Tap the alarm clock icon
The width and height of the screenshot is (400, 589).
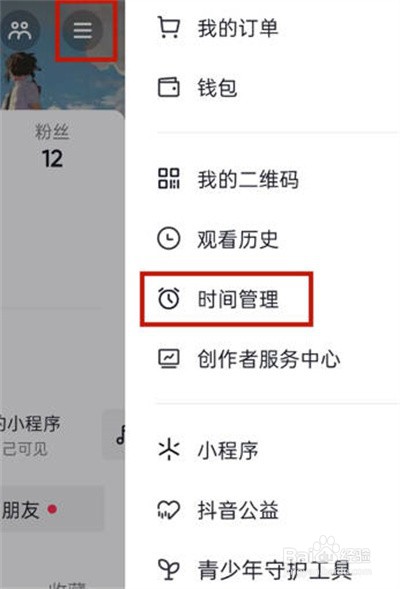click(x=168, y=299)
